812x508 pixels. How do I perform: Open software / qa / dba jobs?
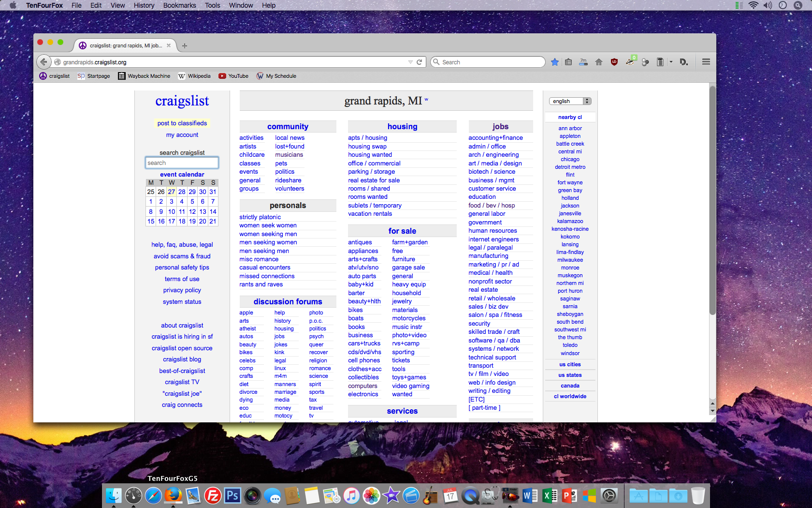pos(494,341)
